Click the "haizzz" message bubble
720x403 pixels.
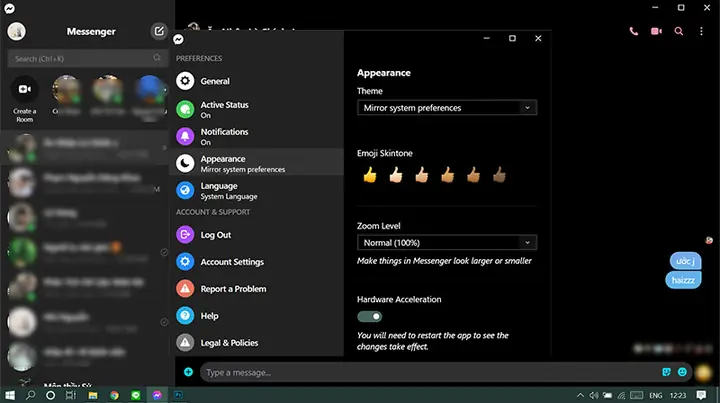pyautogui.click(x=683, y=280)
